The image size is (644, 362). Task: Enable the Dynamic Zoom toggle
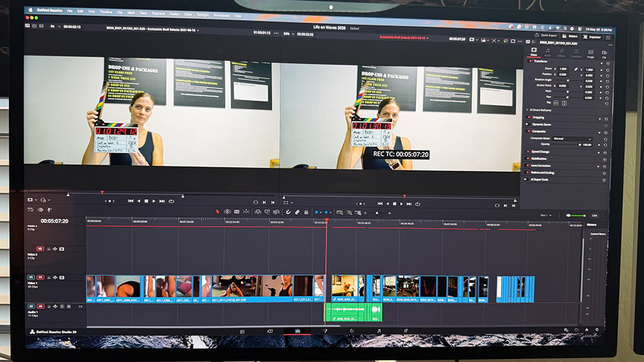coord(529,124)
